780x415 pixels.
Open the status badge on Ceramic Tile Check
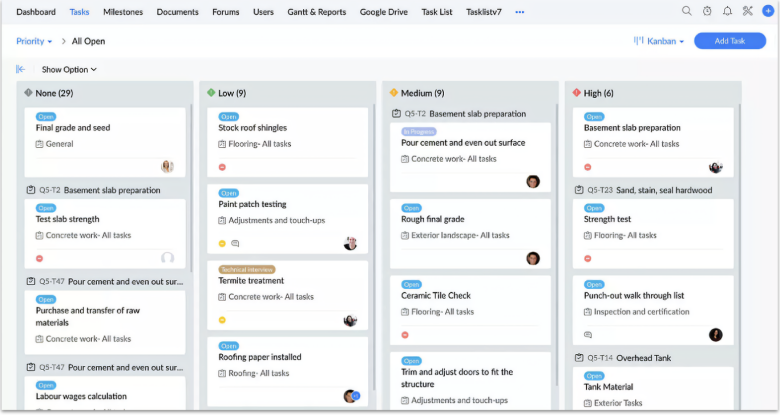pos(411,284)
